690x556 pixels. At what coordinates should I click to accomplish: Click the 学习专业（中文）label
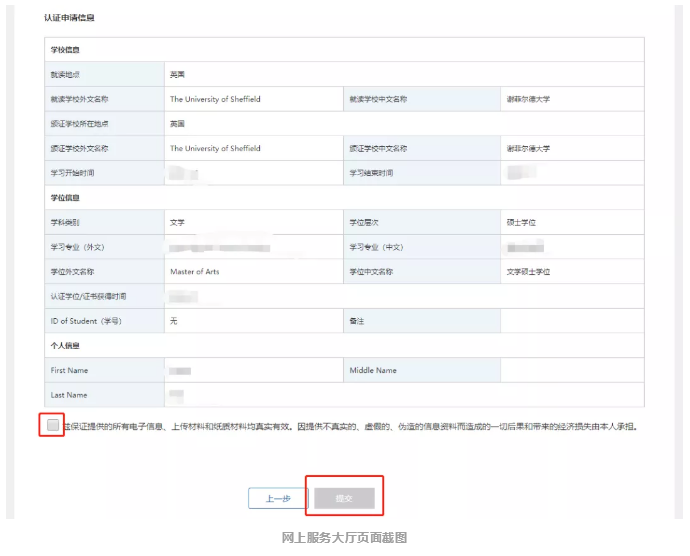pos(376,247)
